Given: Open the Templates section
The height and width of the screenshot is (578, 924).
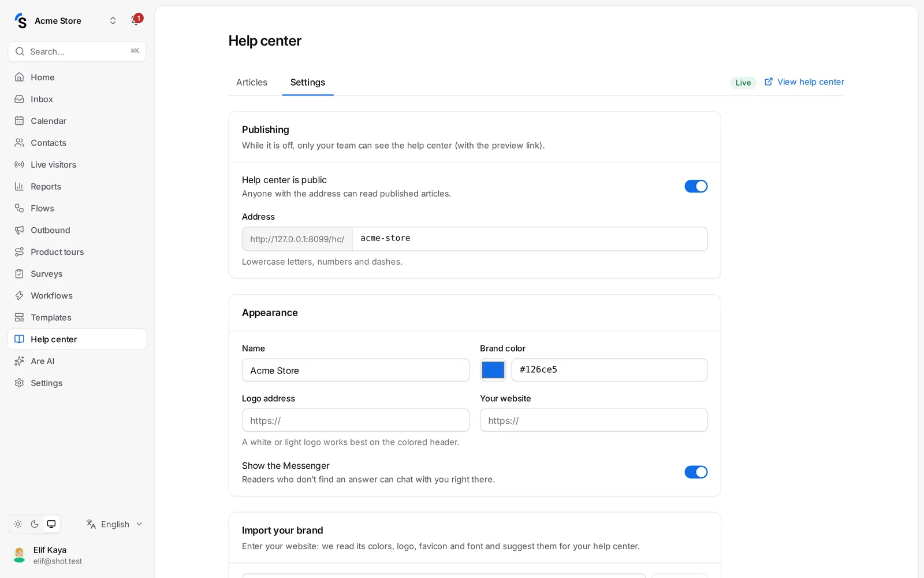Looking at the screenshot, I should pyautogui.click(x=77, y=317).
